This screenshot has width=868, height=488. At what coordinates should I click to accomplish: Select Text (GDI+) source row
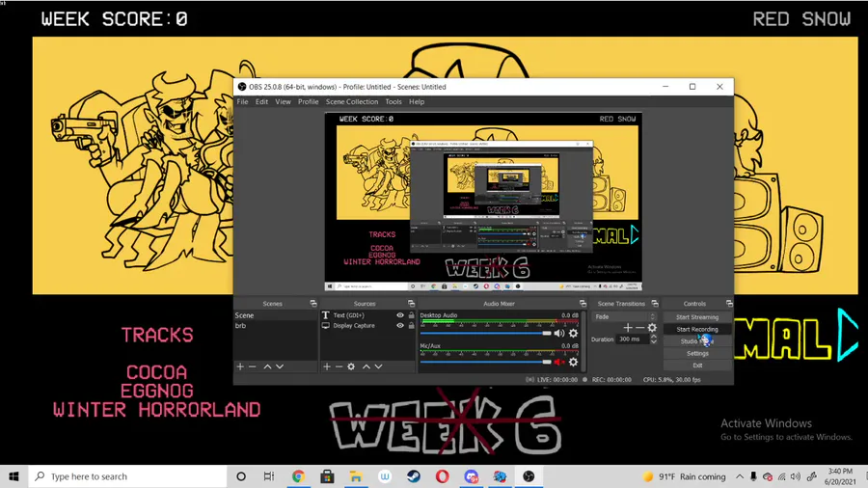click(367, 315)
